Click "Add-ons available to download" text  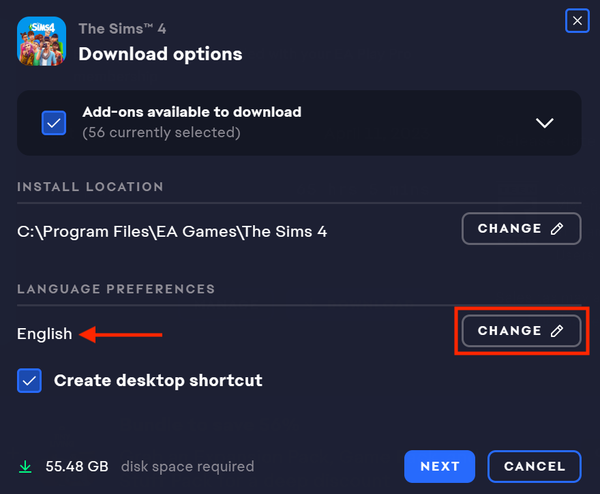click(191, 112)
